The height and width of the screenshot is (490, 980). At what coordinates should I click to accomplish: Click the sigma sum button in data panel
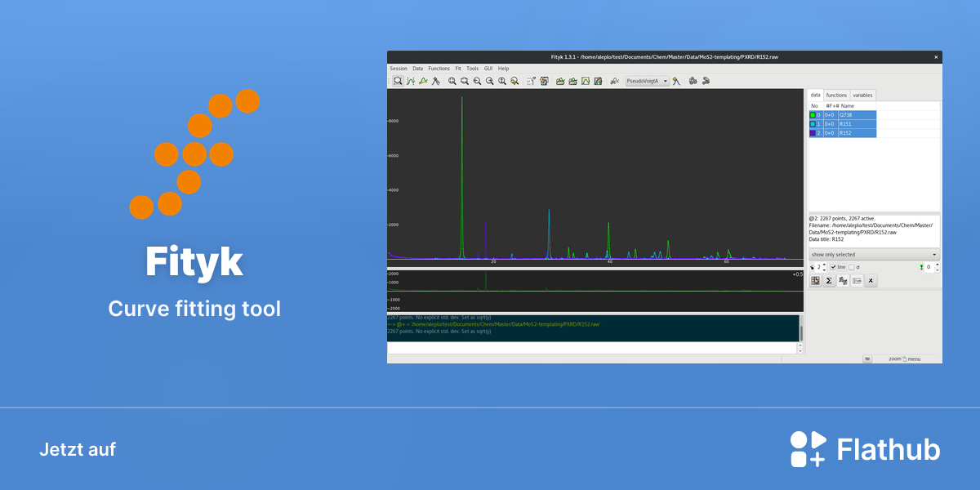(x=829, y=280)
